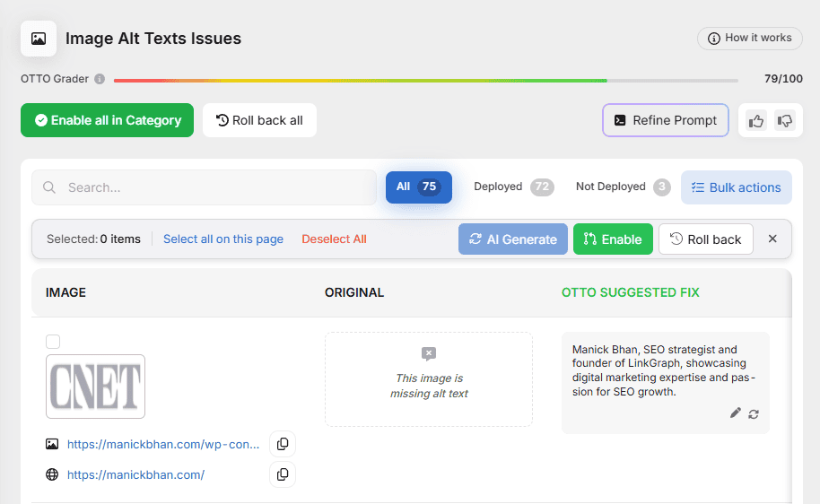The width and height of the screenshot is (820, 504).
Task: Click the Roll back all button
Action: pyautogui.click(x=259, y=120)
